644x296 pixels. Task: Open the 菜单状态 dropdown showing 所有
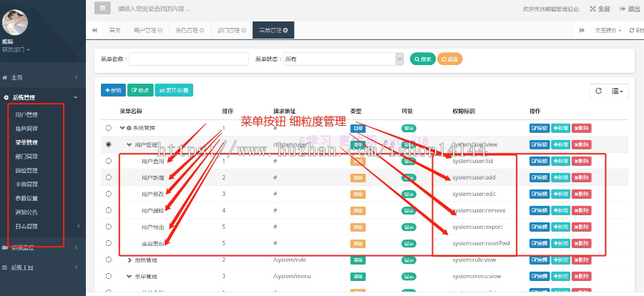[x=343, y=59]
